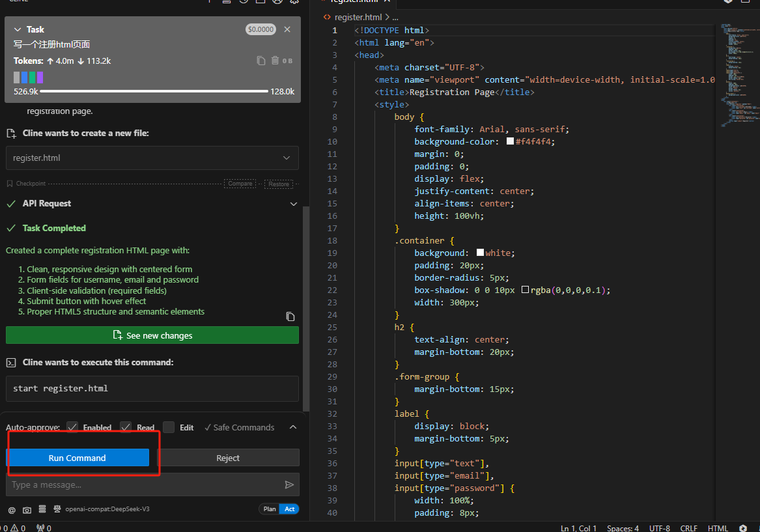The height and width of the screenshot is (532, 760).
Task: Expand the API Request section chevron
Action: 293,204
